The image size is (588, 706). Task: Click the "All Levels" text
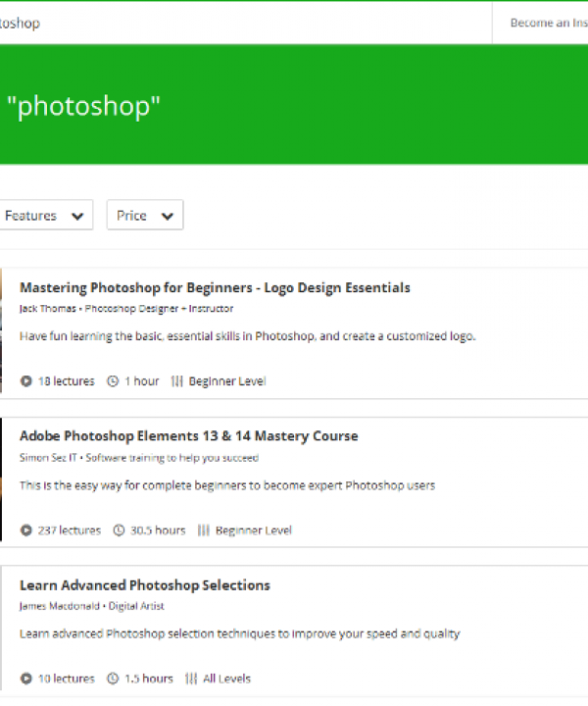[x=226, y=679]
